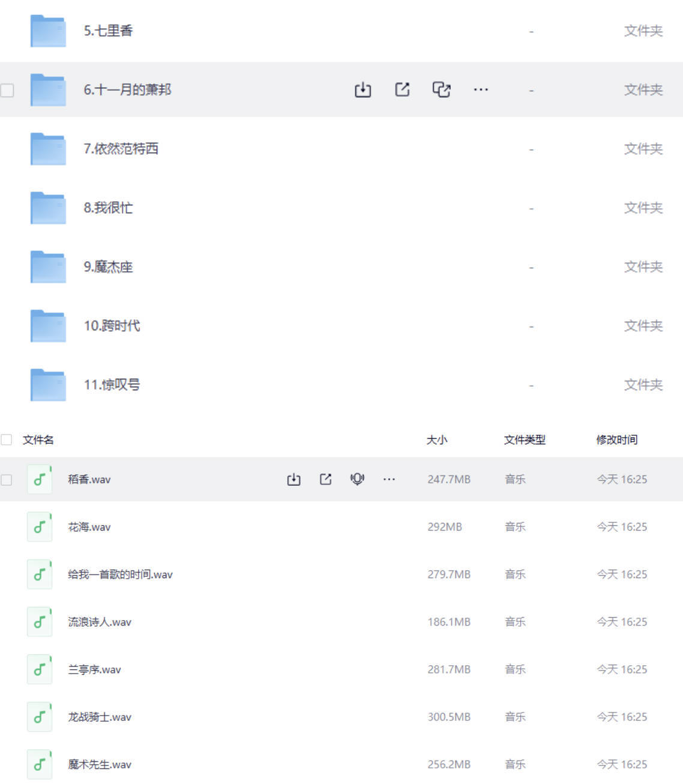This screenshot has width=683, height=784.
Task: Download the 稻香.wav file
Action: [293, 478]
